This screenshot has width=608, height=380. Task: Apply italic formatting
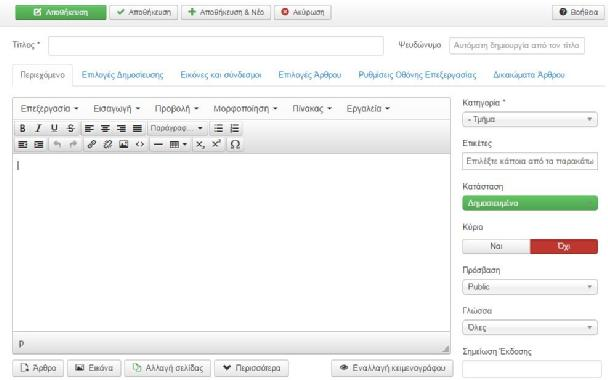(x=38, y=128)
